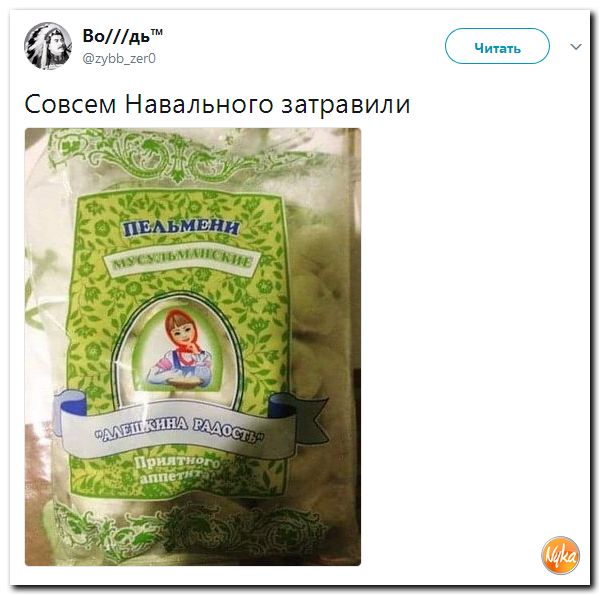Visit the @zybb_zer0 handle link

pyautogui.click(x=119, y=59)
